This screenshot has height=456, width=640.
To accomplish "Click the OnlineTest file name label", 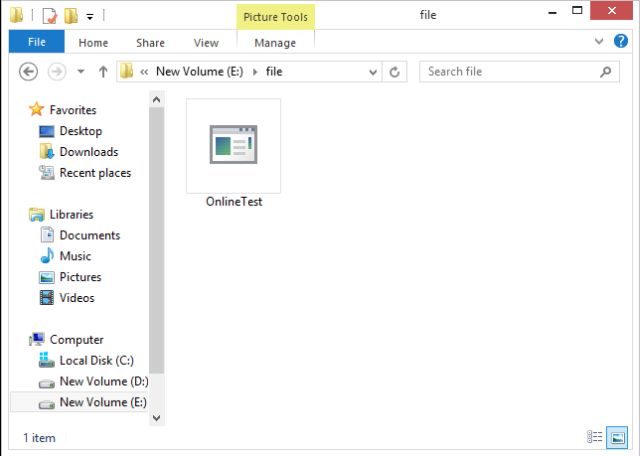I will coord(234,202).
